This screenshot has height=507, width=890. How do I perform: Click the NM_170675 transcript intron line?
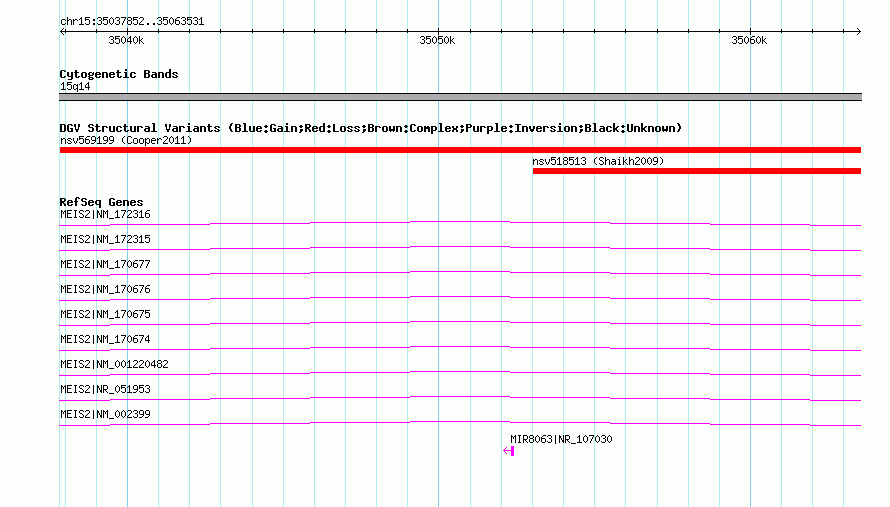460,323
